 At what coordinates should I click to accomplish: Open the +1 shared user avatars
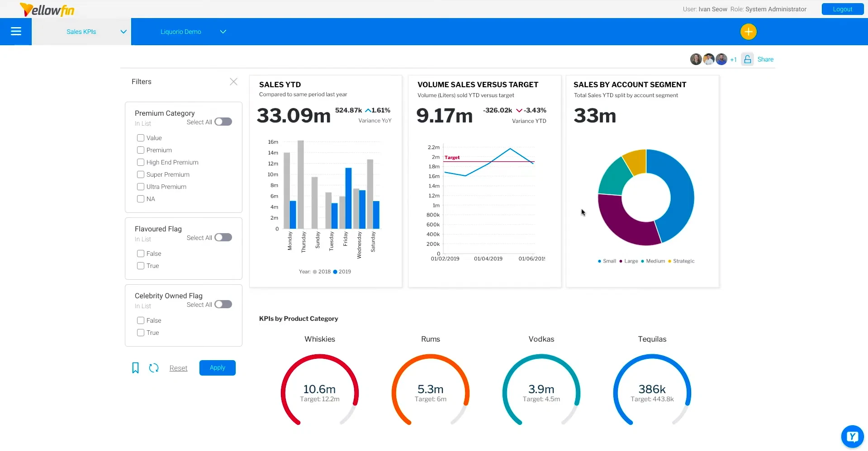tap(733, 60)
